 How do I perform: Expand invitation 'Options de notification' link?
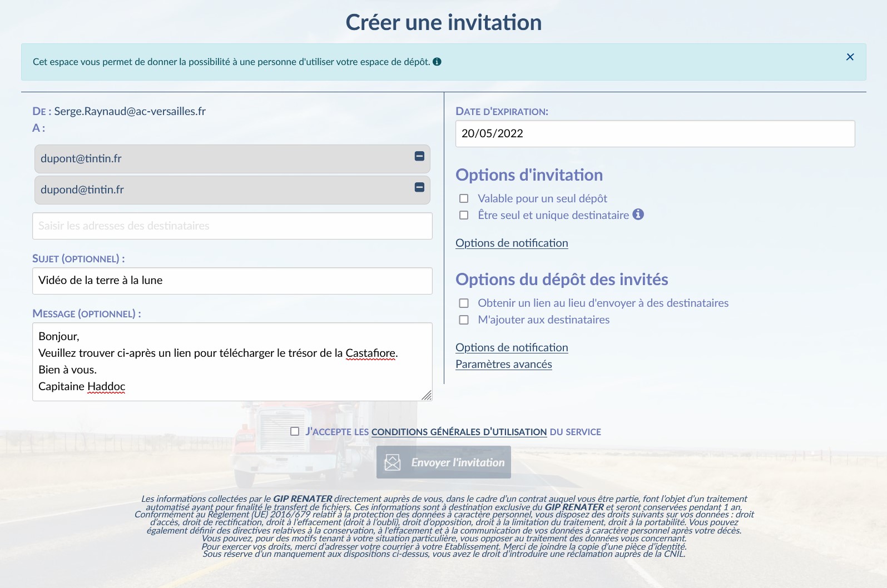coord(512,243)
